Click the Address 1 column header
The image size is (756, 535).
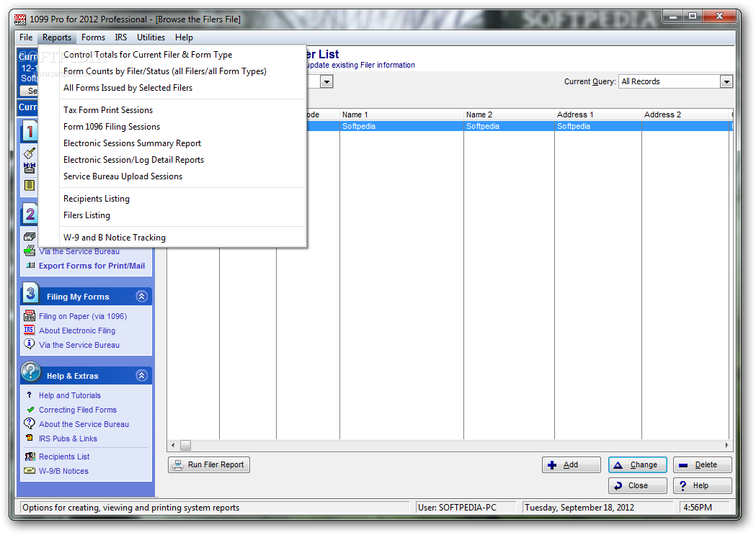(598, 114)
